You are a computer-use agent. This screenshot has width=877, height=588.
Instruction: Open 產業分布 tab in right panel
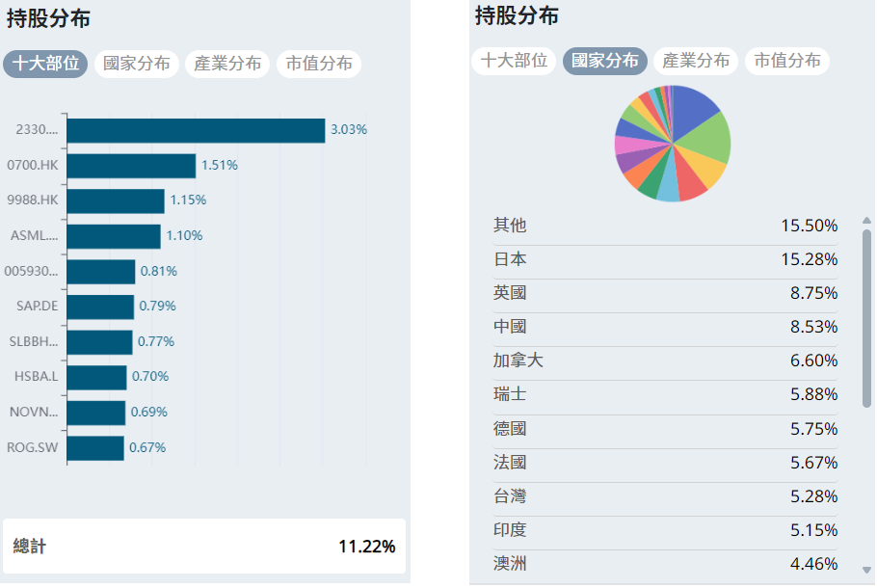coord(696,61)
